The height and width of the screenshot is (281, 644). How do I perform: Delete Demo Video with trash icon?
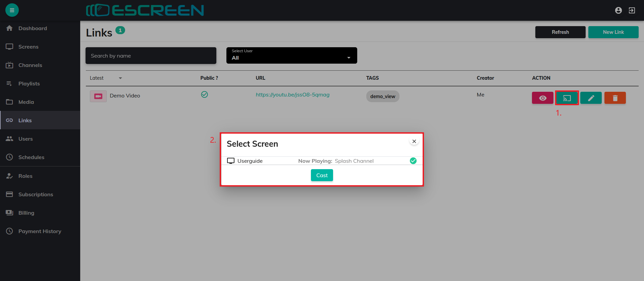click(x=615, y=98)
